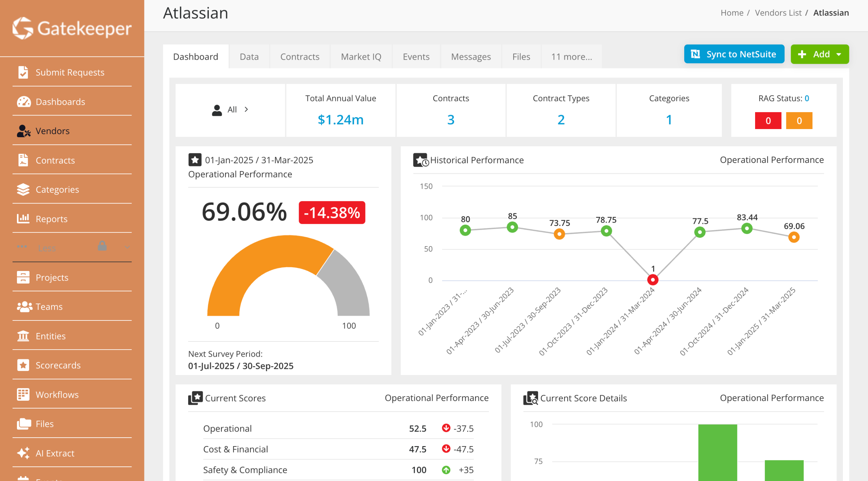
Task: Collapse the sidebar Less section chevron
Action: point(127,248)
